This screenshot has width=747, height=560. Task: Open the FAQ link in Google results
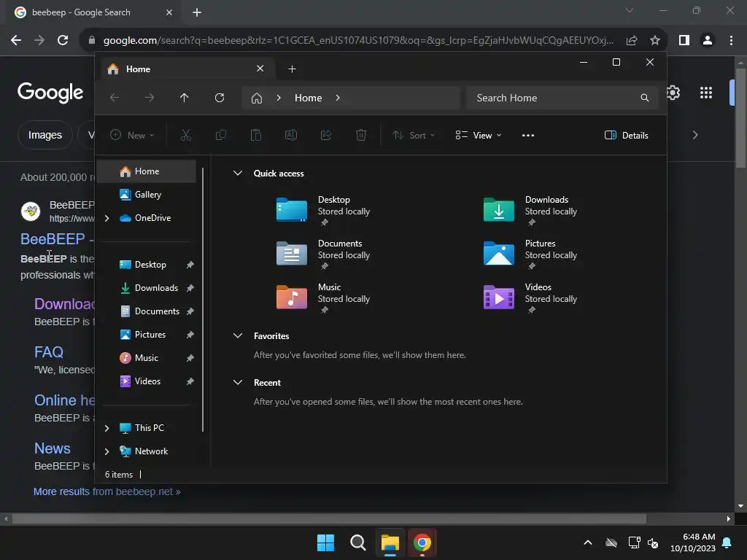pyautogui.click(x=49, y=352)
